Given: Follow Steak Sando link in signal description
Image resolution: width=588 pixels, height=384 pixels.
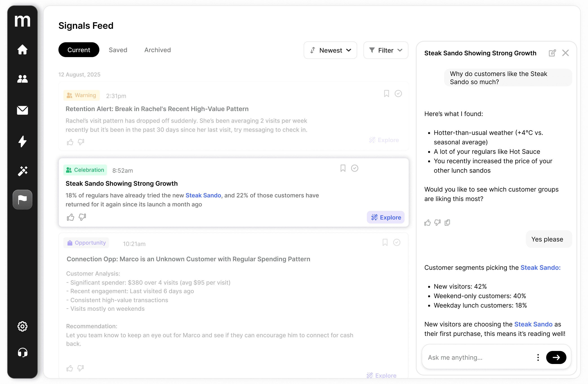Looking at the screenshot, I should click(203, 195).
